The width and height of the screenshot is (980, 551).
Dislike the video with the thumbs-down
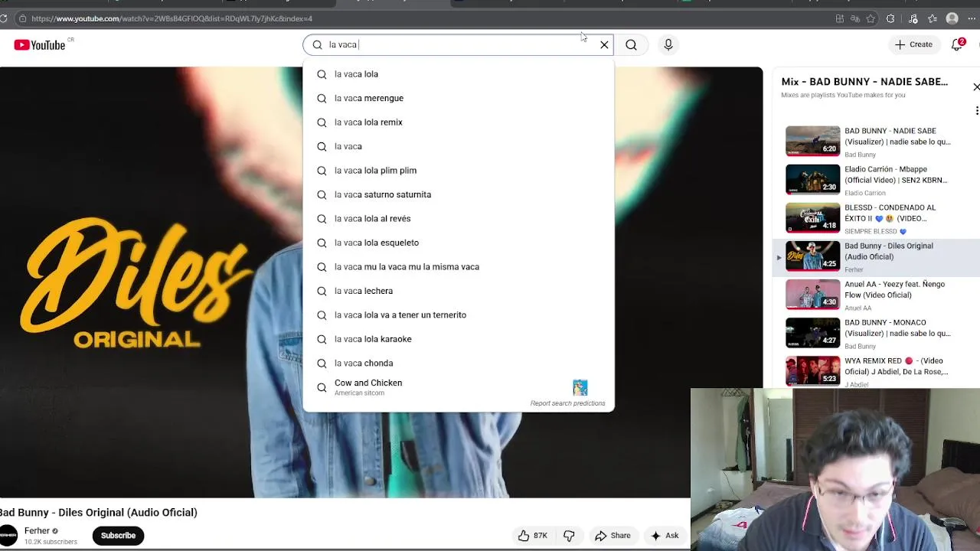569,536
